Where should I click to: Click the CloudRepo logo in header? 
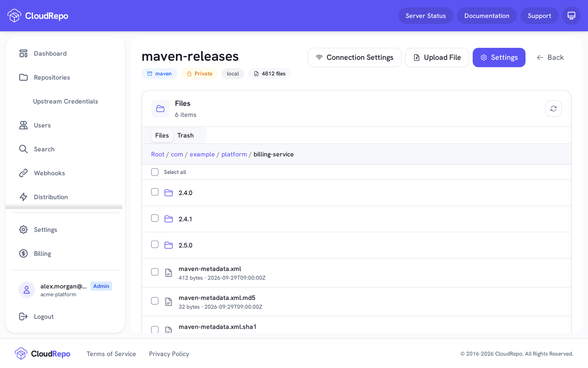point(37,16)
